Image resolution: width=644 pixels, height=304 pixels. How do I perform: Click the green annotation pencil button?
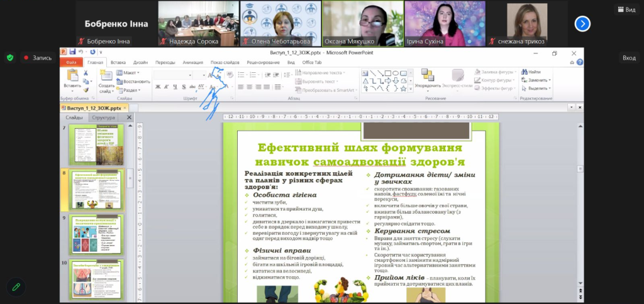16,286
